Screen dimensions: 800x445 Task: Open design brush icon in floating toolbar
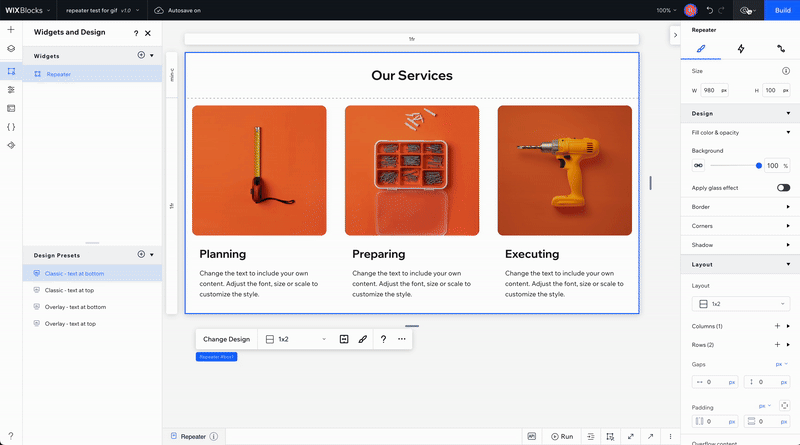click(363, 339)
